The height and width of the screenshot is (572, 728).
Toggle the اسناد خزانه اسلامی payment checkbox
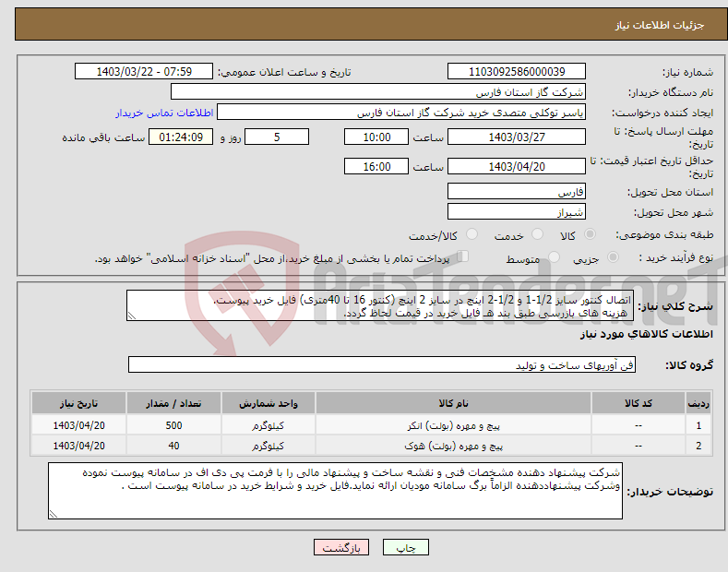pyautogui.click(x=462, y=256)
